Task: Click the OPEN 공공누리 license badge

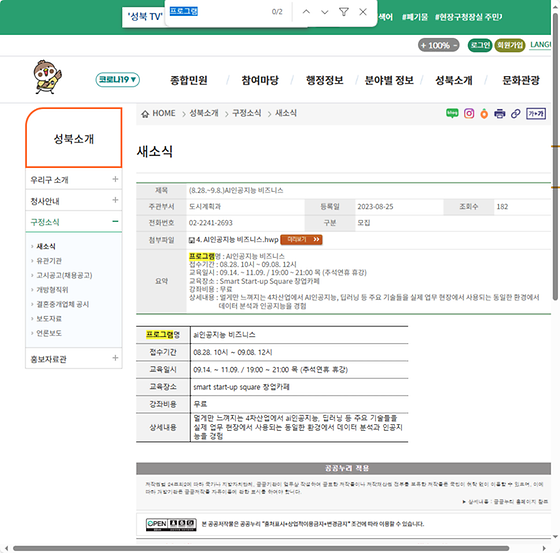Action: pos(171,524)
